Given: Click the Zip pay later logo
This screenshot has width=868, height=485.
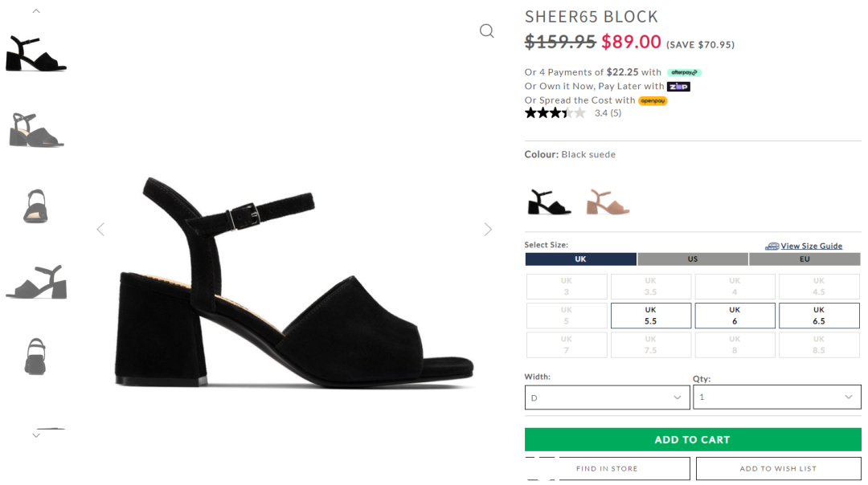Looking at the screenshot, I should [x=678, y=87].
